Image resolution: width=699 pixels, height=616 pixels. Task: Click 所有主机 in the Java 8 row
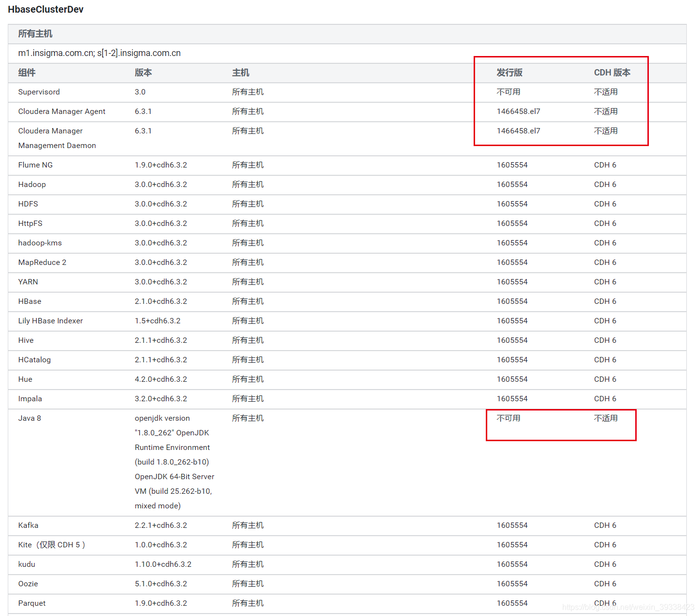pyautogui.click(x=248, y=418)
